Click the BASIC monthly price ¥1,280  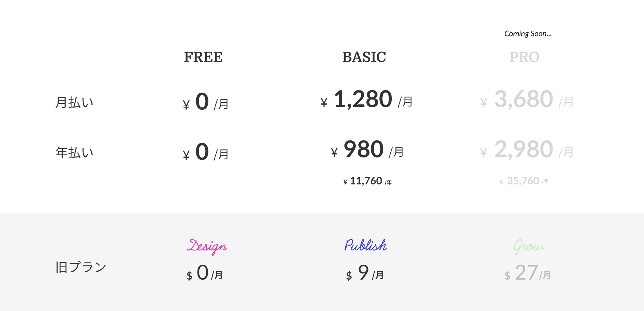[366, 100]
